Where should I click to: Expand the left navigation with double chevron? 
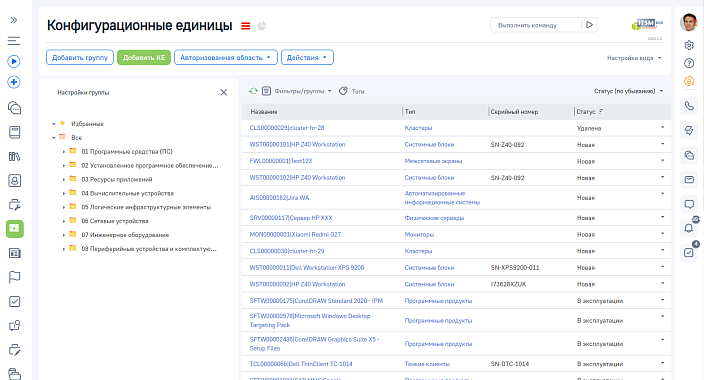click(14, 20)
